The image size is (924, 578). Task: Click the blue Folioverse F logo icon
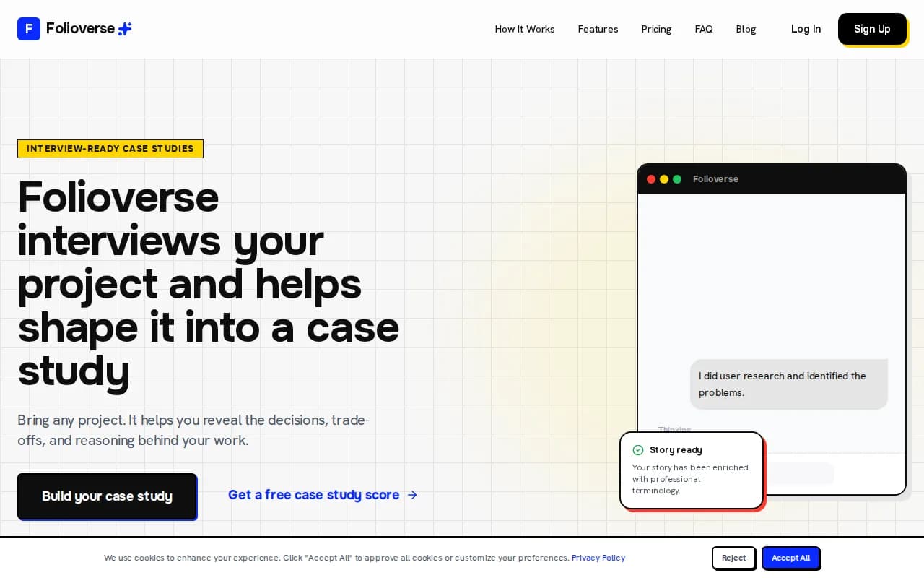(29, 29)
